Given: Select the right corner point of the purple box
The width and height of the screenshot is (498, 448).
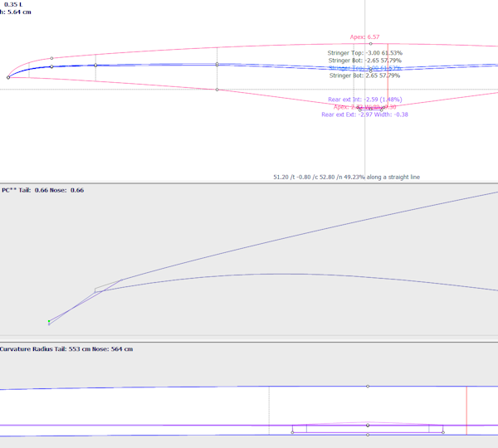Looking at the screenshot, I should (x=443, y=432).
